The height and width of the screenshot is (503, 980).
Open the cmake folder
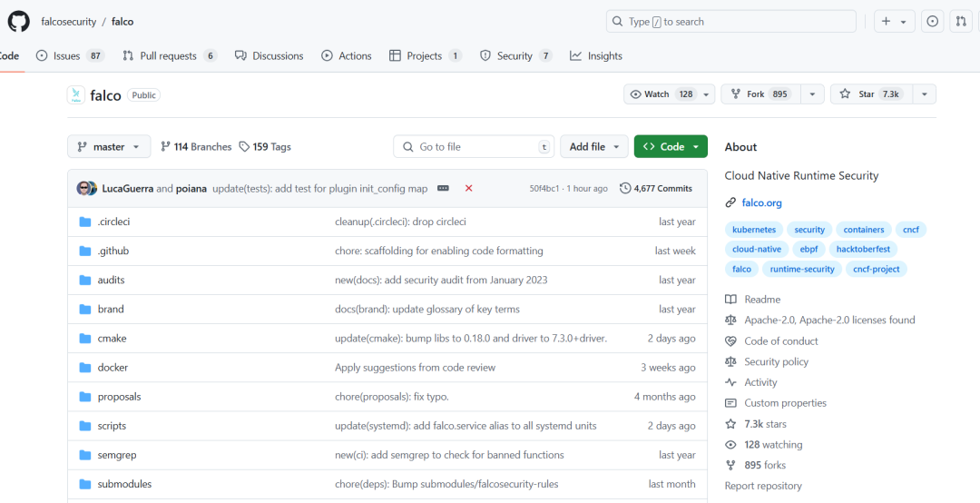coord(113,339)
